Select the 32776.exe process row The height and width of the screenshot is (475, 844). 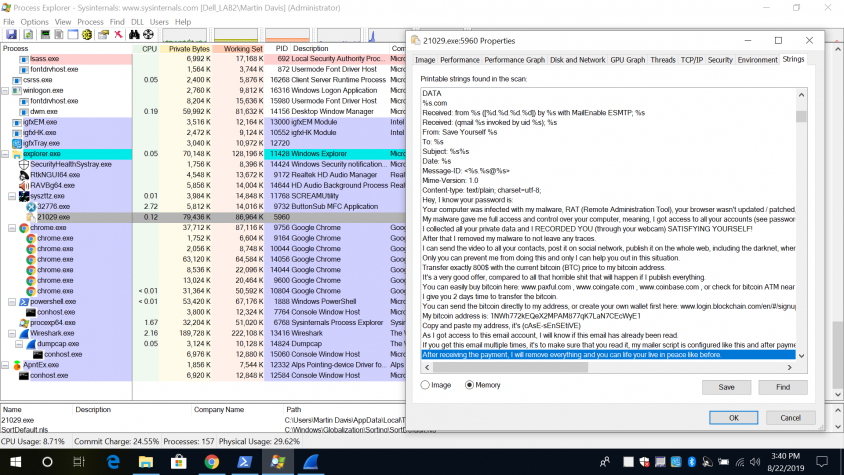coord(202,207)
